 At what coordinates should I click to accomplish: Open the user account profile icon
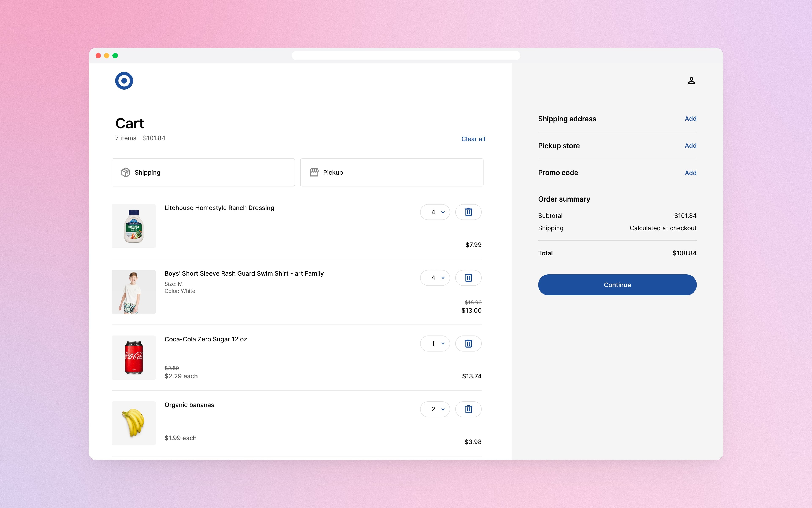[x=691, y=81]
